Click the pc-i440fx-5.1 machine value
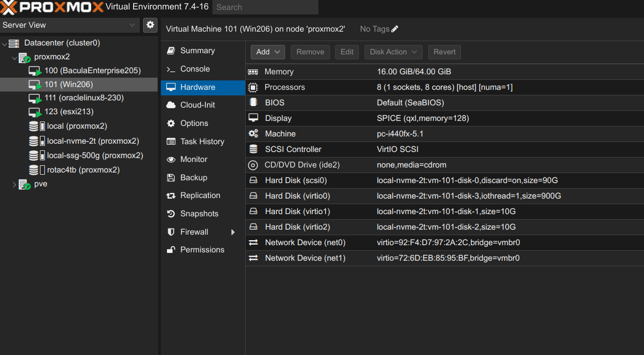644x355 pixels. [400, 134]
